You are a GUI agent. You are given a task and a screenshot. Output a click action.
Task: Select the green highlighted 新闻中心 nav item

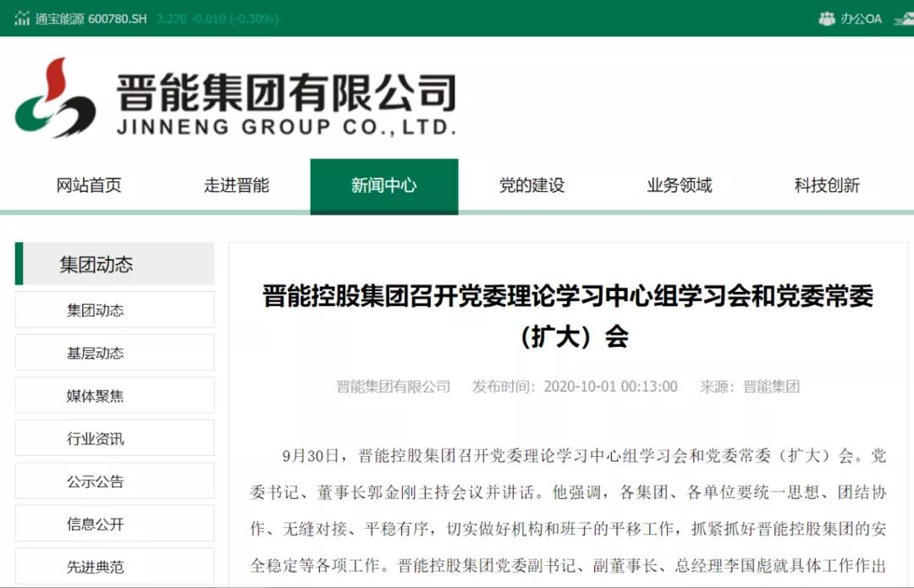click(x=384, y=187)
